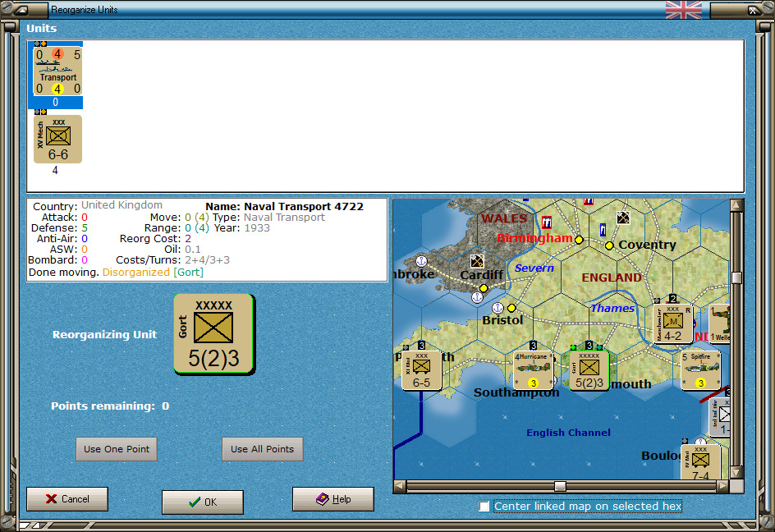Select the Naval Transport unit counter
The height and width of the screenshot is (532, 775).
click(x=57, y=71)
